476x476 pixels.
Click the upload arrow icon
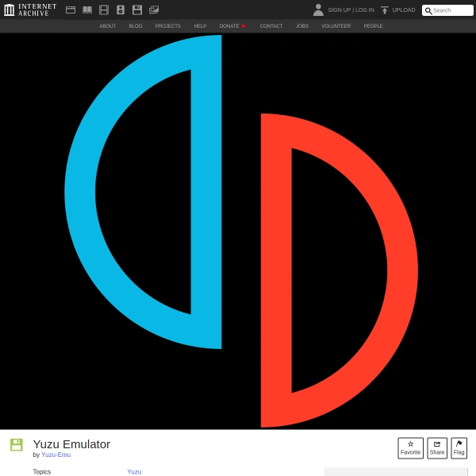click(x=385, y=10)
